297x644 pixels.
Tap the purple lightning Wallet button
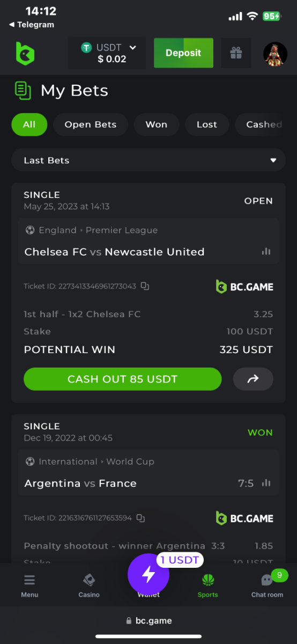point(148,574)
